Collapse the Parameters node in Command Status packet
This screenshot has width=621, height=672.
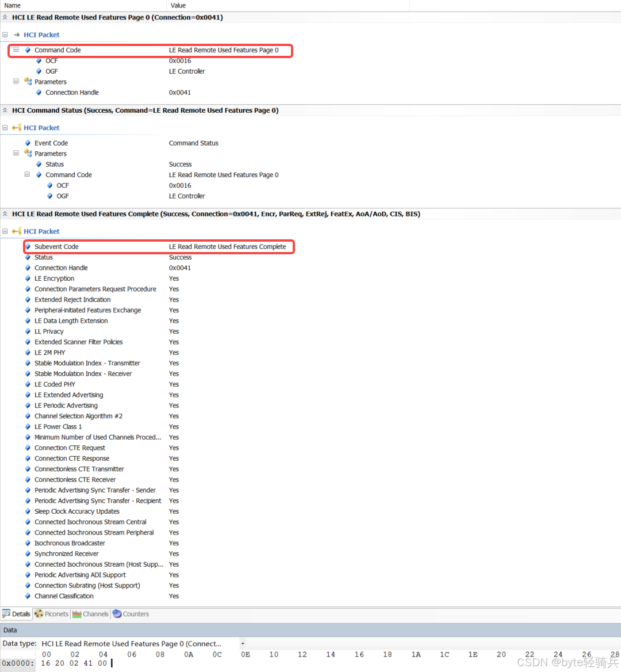(x=16, y=153)
